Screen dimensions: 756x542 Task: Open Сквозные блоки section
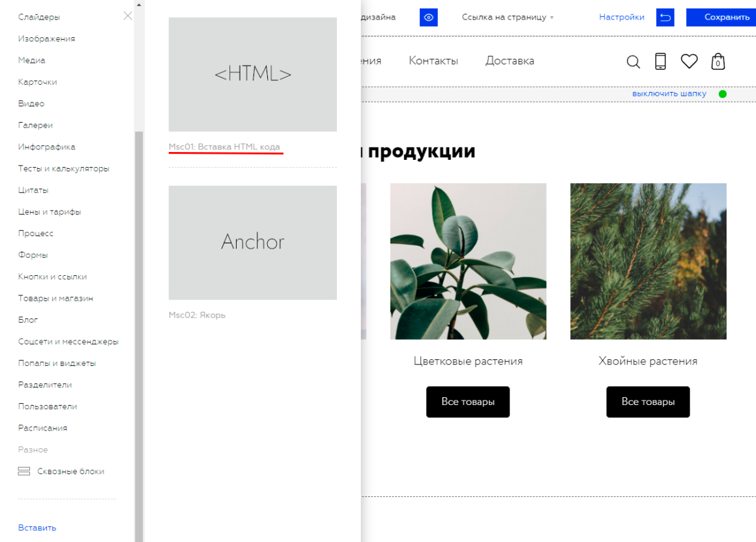click(x=70, y=472)
